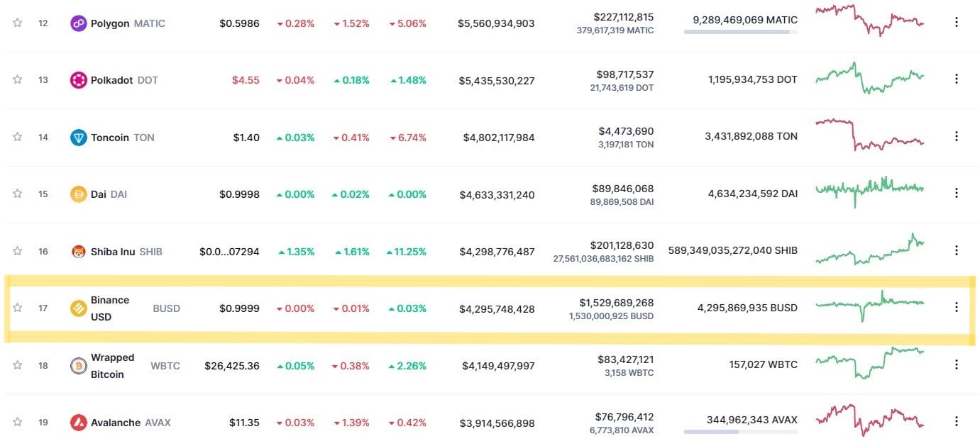Viewport: 980px width, 446px height.
Task: Click the Toncoin TON coin logo
Action: (x=78, y=138)
